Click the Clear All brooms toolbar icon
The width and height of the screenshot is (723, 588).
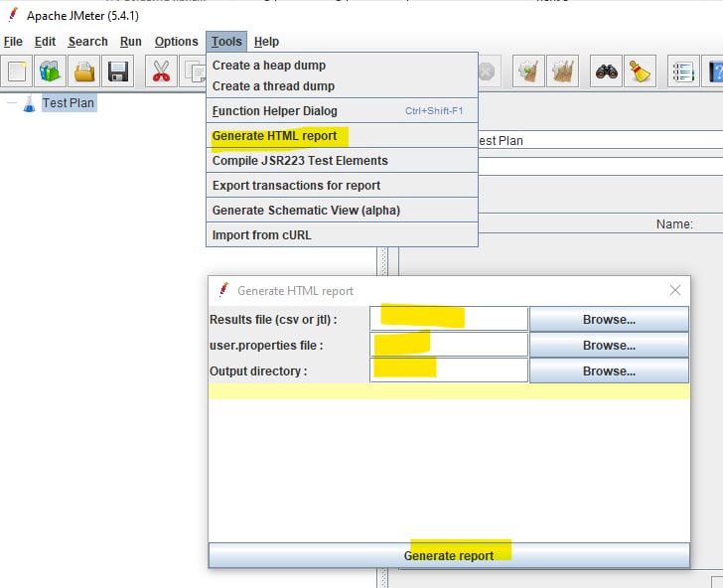coord(562,72)
